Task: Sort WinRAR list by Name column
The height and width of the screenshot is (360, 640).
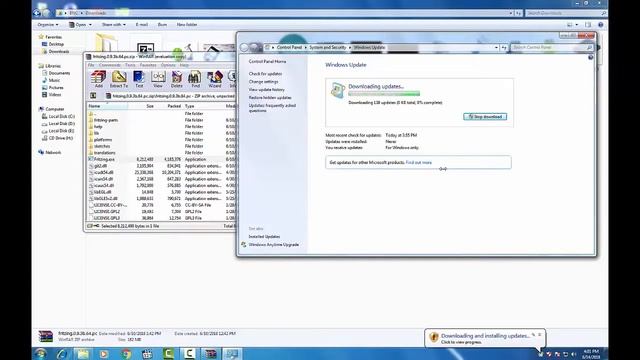Action: (107, 106)
